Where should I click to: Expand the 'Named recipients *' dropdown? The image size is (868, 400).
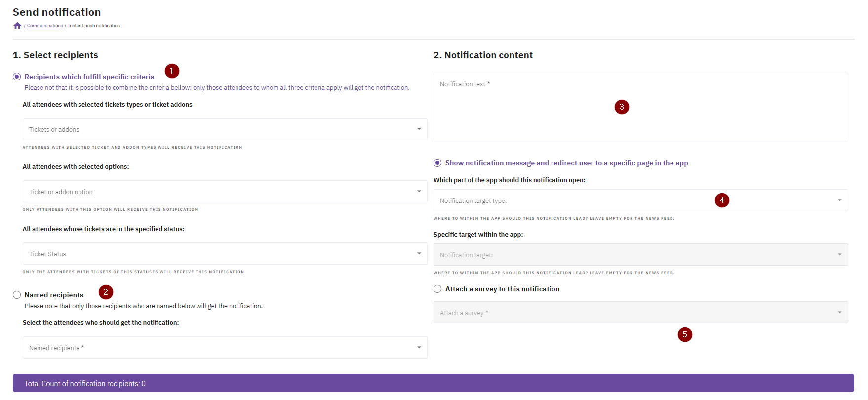pos(225,348)
